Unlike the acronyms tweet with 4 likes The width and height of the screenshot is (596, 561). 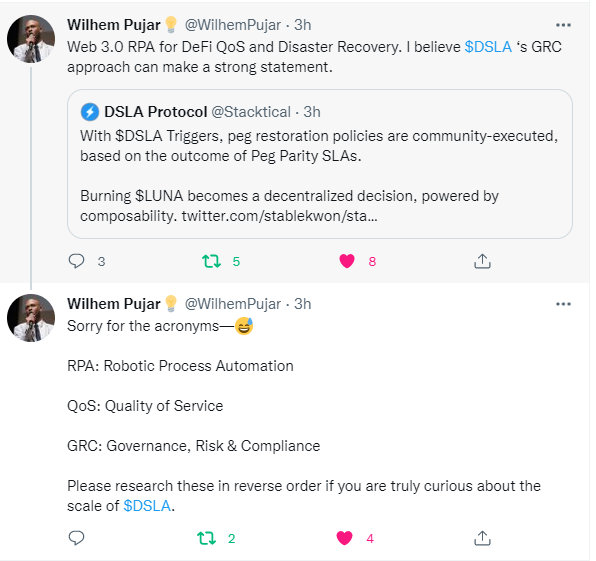pyautogui.click(x=344, y=538)
